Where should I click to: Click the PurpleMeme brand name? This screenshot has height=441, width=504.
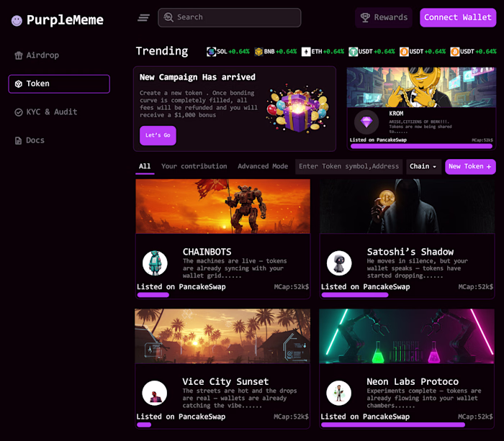[65, 20]
